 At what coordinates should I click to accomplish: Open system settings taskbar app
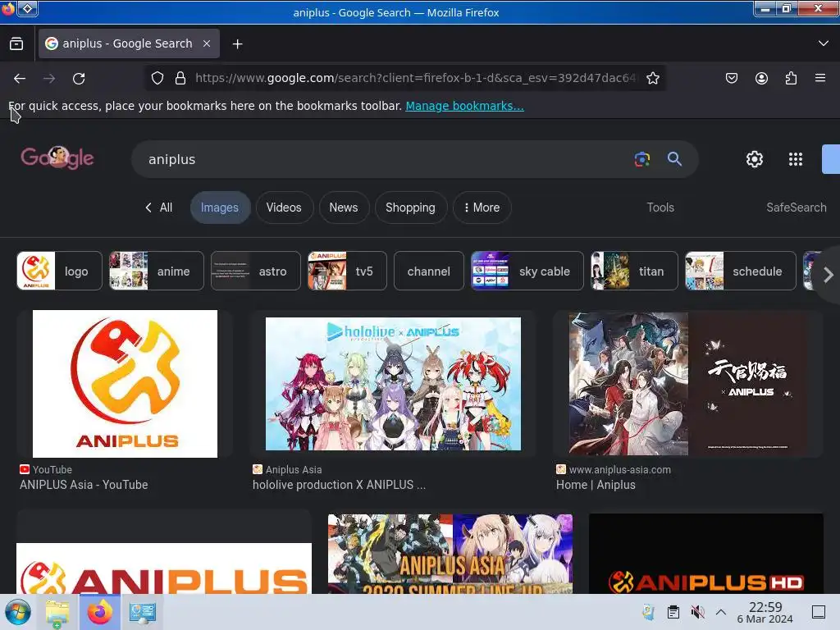pos(143,612)
